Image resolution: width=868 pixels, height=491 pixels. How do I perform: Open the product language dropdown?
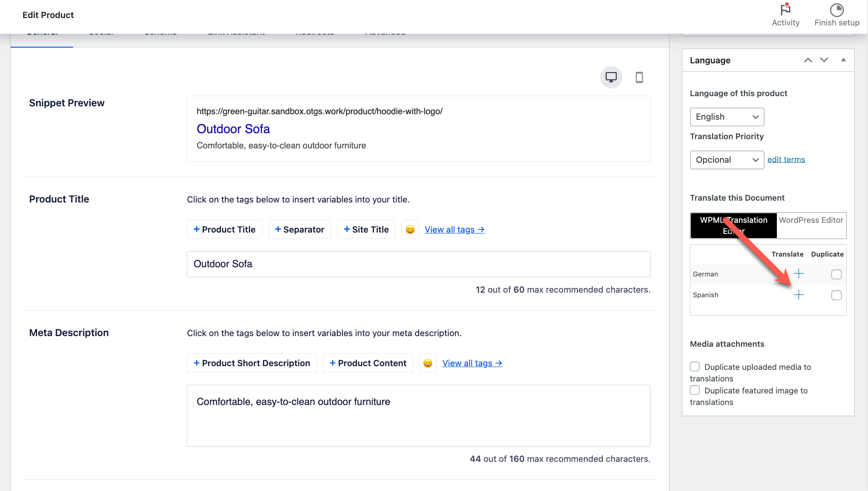727,117
